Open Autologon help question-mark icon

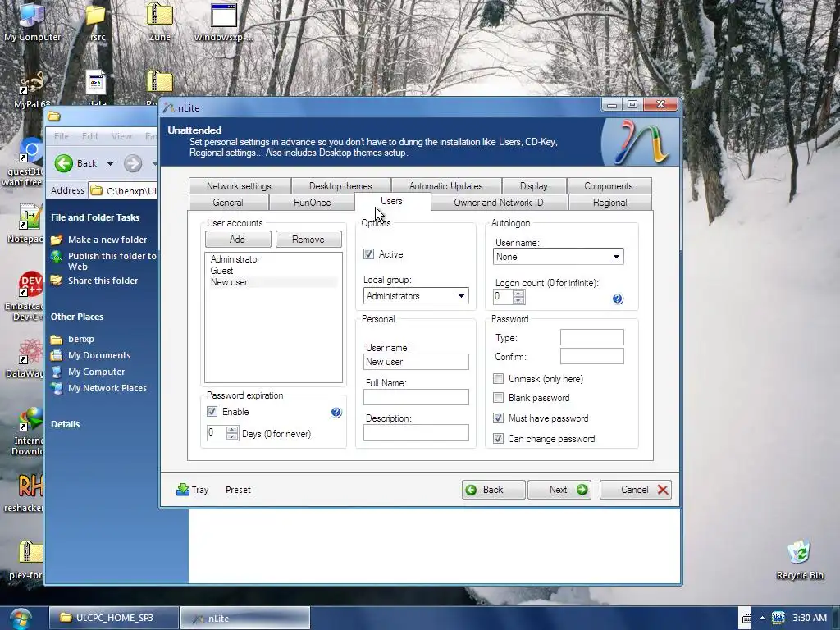pos(618,299)
